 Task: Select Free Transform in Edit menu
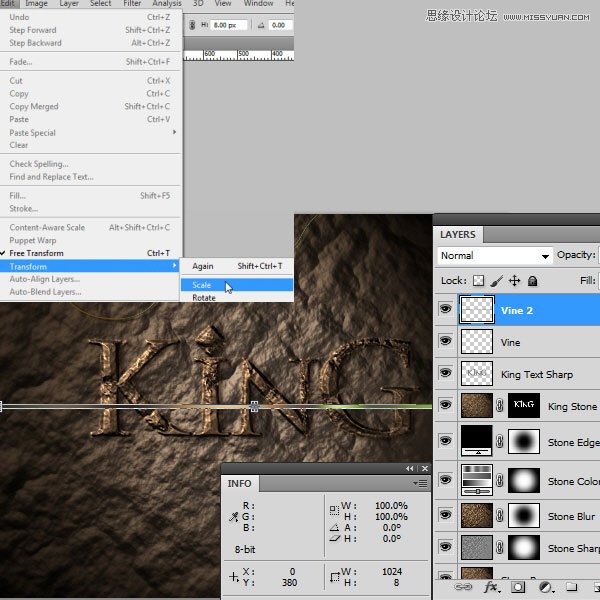91,253
